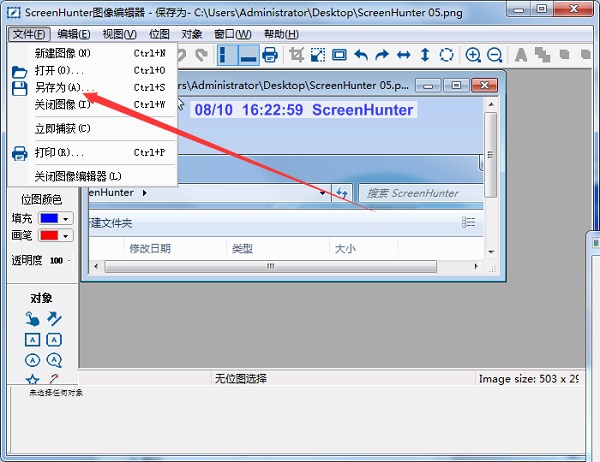Click the 透明度 value 100
The height and width of the screenshot is (462, 600).
pyautogui.click(x=56, y=261)
